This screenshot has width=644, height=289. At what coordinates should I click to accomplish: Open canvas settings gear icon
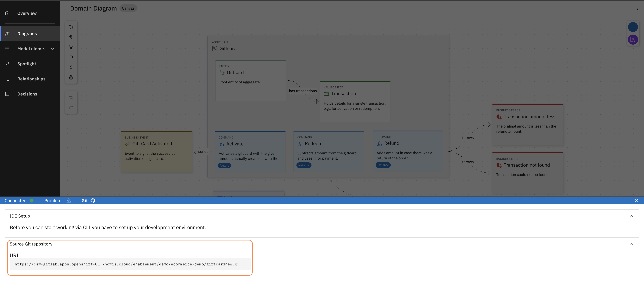(x=71, y=77)
